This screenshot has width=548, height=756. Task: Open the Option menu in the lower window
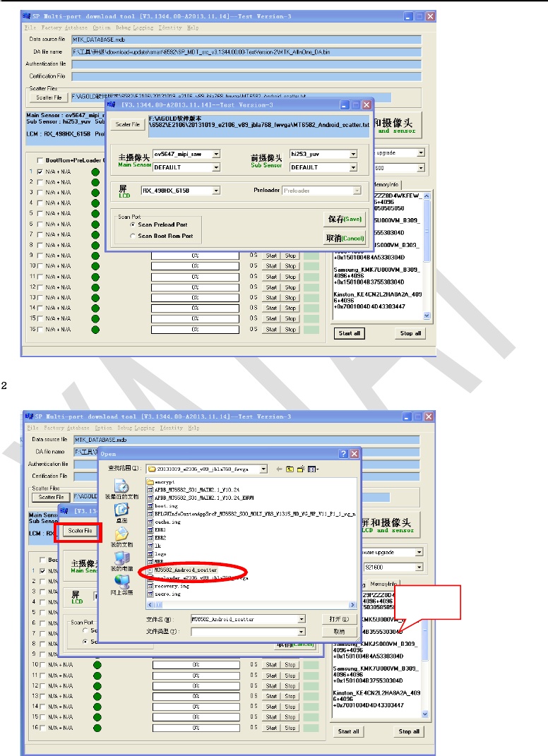103,427
